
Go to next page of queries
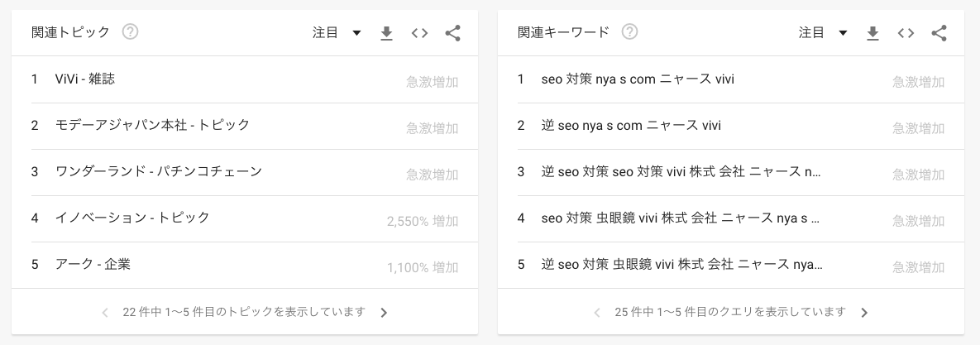point(864,313)
